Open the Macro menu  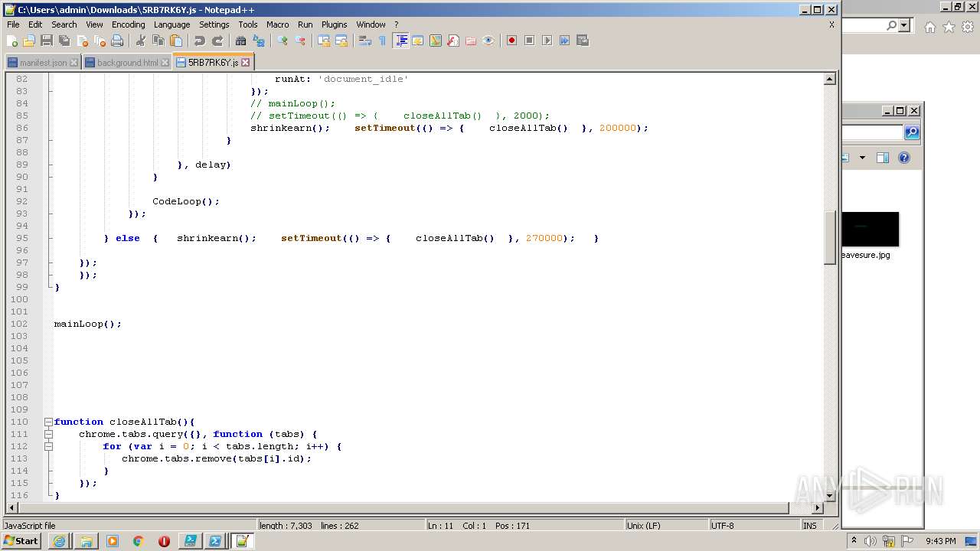tap(277, 24)
